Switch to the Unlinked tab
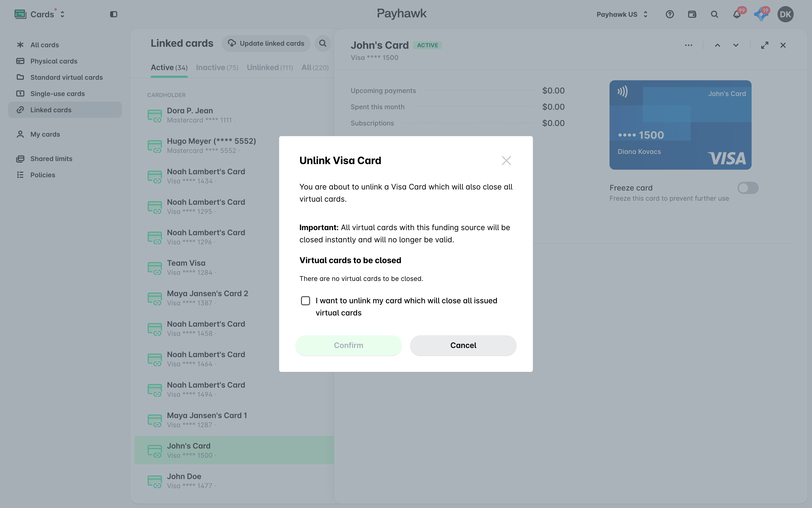Image resolution: width=812 pixels, height=508 pixels. [x=270, y=68]
